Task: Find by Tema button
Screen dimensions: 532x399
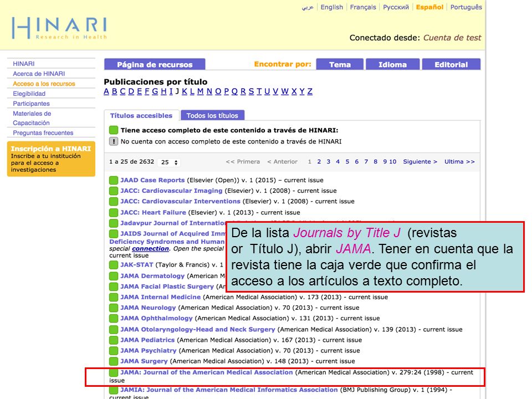Action: point(340,64)
